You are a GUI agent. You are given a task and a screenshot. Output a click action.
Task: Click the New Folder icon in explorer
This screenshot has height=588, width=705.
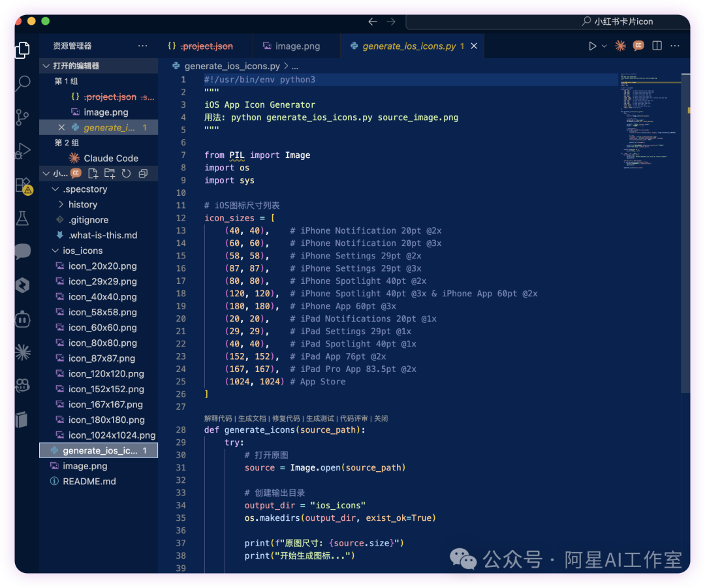(x=110, y=174)
